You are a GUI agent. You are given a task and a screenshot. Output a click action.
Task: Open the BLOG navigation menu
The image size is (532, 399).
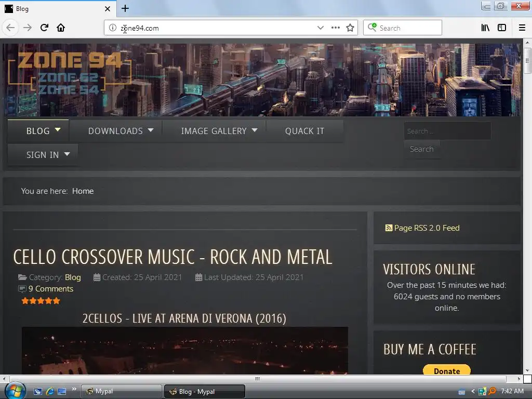[38, 131]
